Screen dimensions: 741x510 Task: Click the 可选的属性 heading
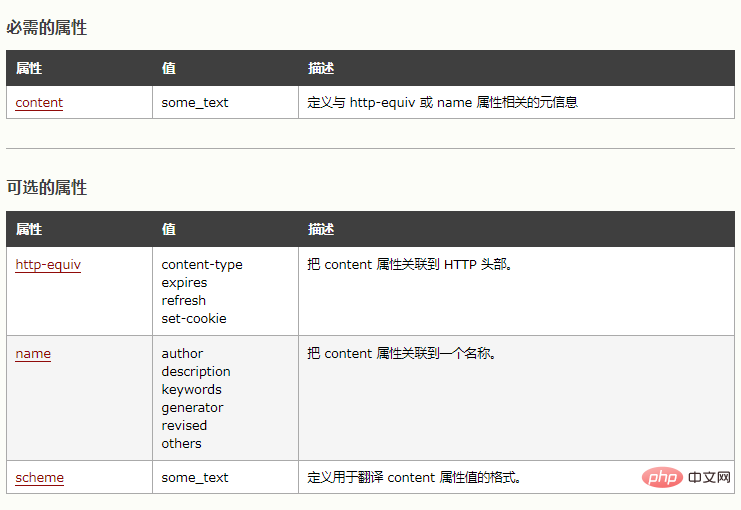[x=47, y=187]
